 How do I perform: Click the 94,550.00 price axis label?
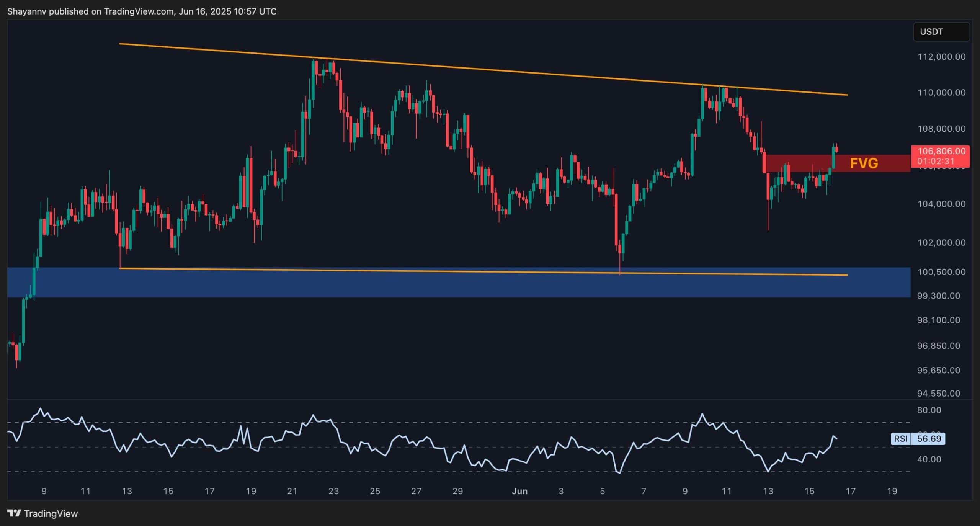pyautogui.click(x=939, y=394)
